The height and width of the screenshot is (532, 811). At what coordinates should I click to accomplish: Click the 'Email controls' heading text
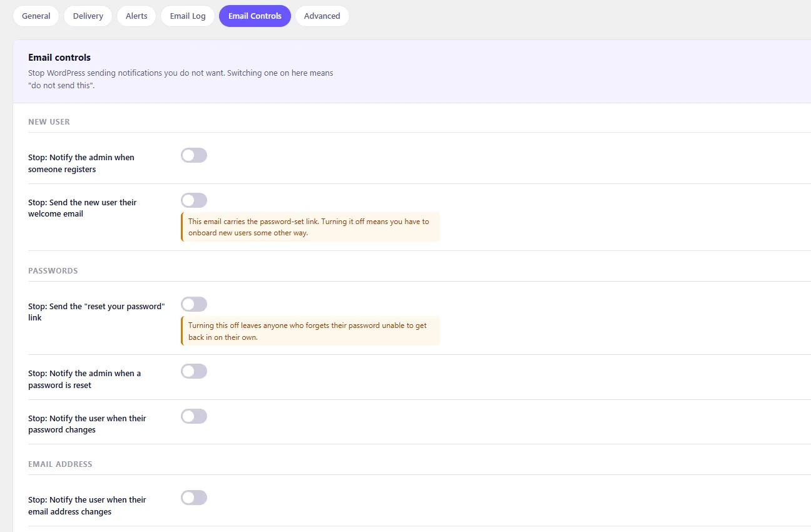click(x=59, y=58)
